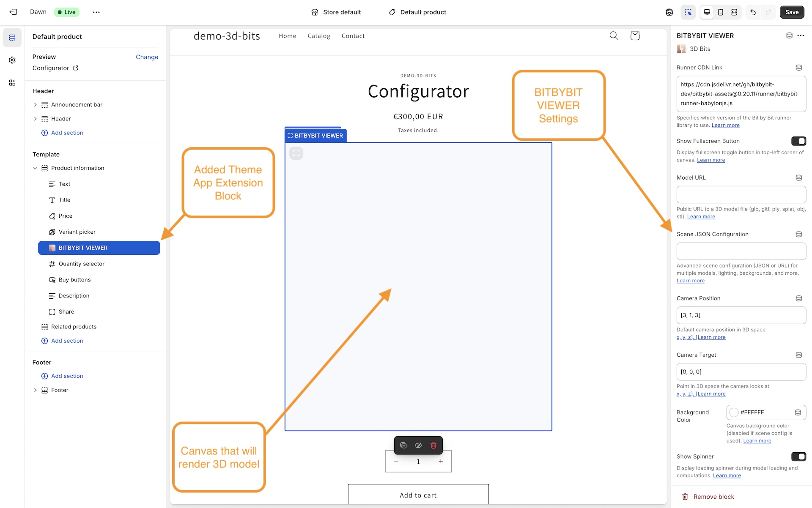Image resolution: width=812 pixels, height=508 pixels.
Task: Expand the Announcement bar section
Action: coord(36,104)
